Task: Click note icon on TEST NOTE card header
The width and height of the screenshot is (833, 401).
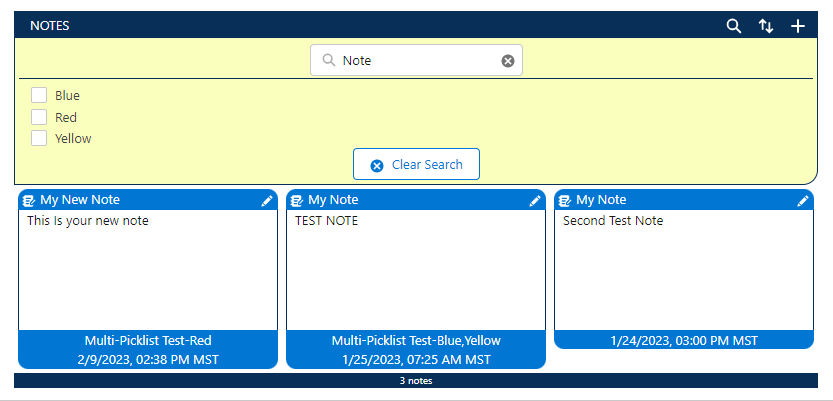Action: click(x=297, y=201)
